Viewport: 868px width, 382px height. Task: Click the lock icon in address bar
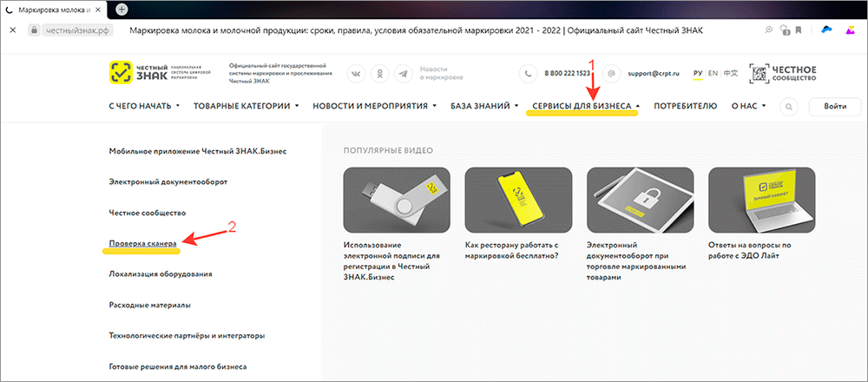[35, 30]
